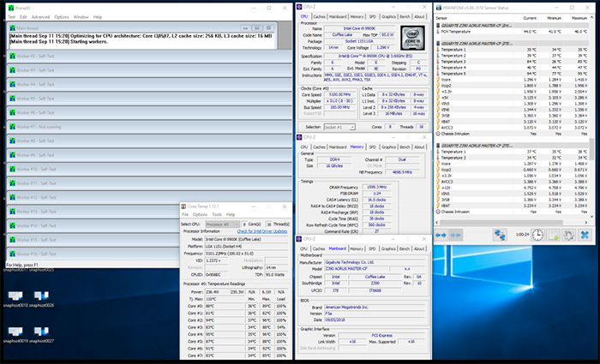Select PCH Temperature row in HWiNFO
The image size is (600, 364).
[x=512, y=32]
